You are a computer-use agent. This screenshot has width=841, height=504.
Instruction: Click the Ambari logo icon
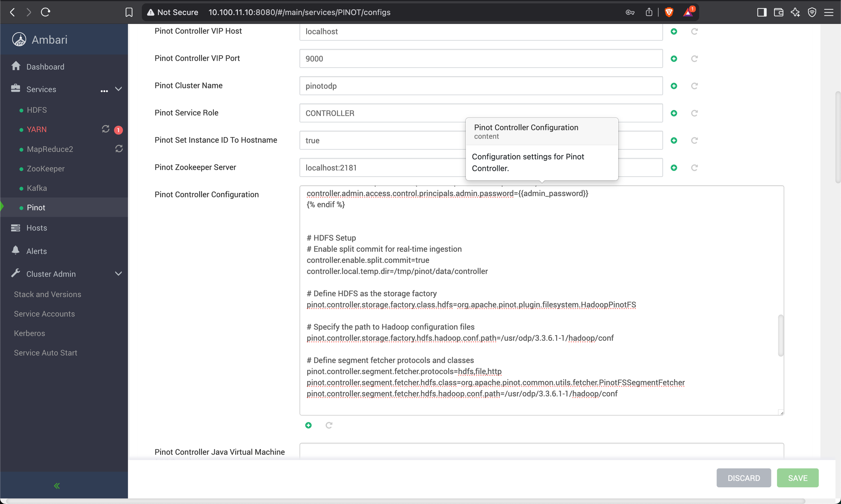tap(19, 39)
